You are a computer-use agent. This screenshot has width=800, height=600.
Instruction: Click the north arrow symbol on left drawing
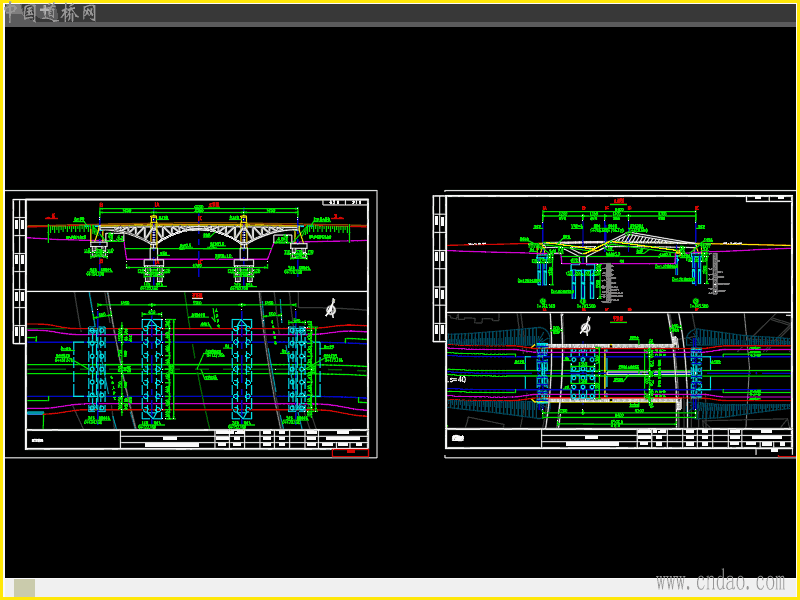pos(331,308)
